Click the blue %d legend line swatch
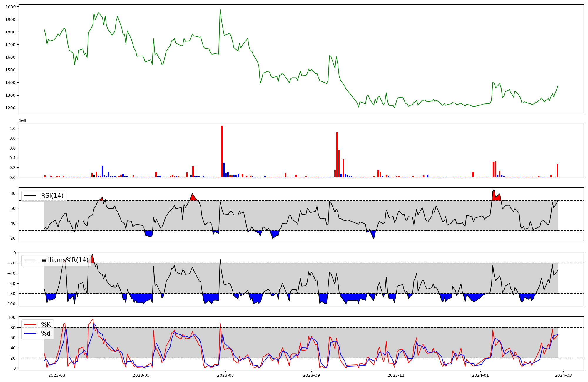 click(x=30, y=334)
